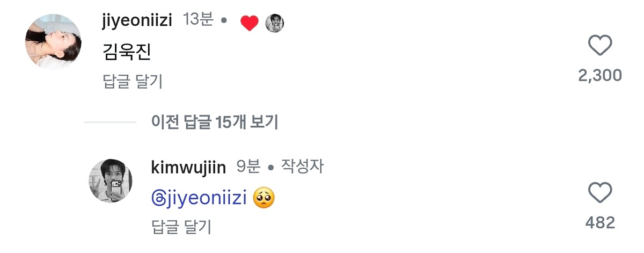Click the red heart beside jiyeoniizi's timestamp

coord(249,23)
